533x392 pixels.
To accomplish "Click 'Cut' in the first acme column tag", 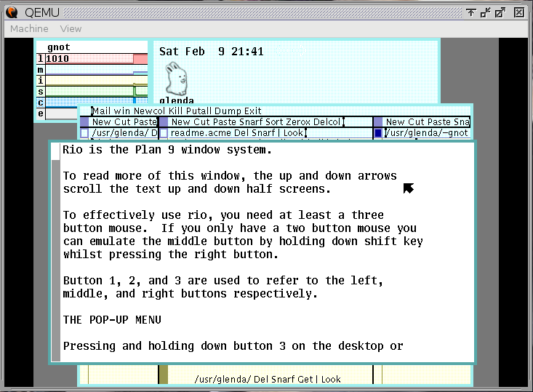I will (x=123, y=121).
